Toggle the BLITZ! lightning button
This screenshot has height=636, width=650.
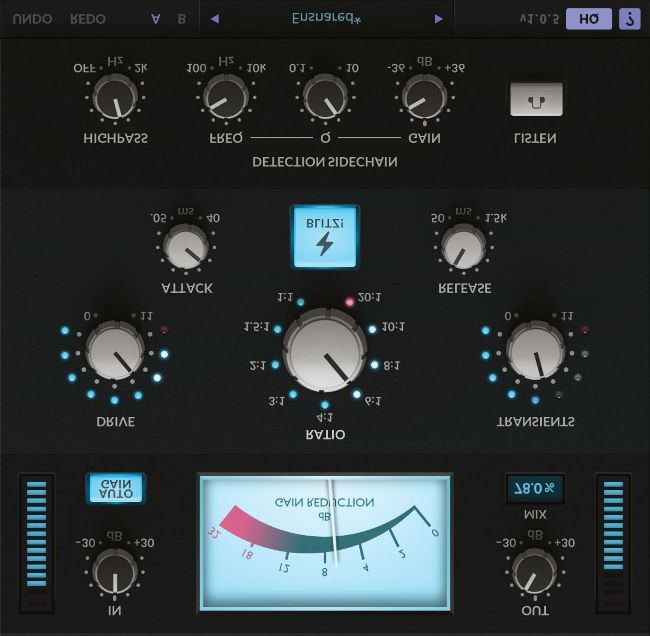click(x=322, y=237)
